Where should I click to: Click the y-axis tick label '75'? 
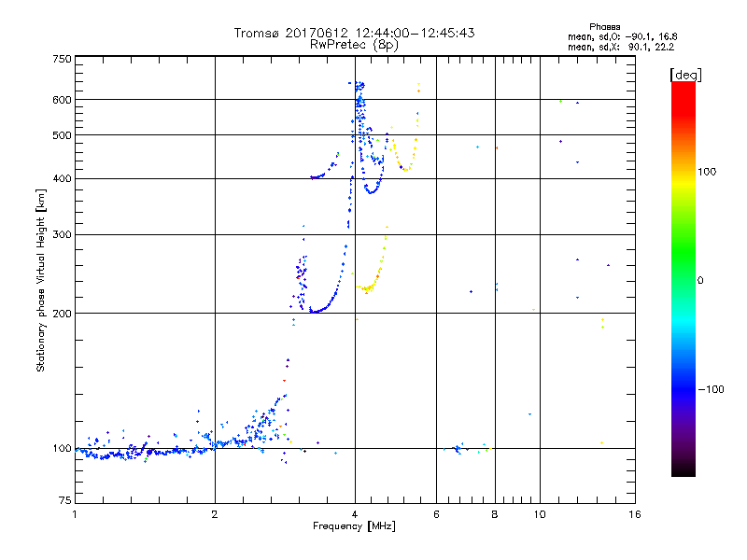pyautogui.click(x=65, y=500)
